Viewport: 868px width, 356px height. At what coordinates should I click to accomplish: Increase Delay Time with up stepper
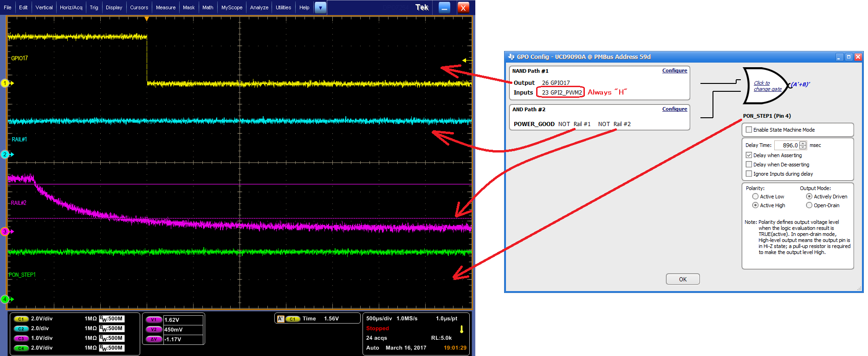click(803, 143)
